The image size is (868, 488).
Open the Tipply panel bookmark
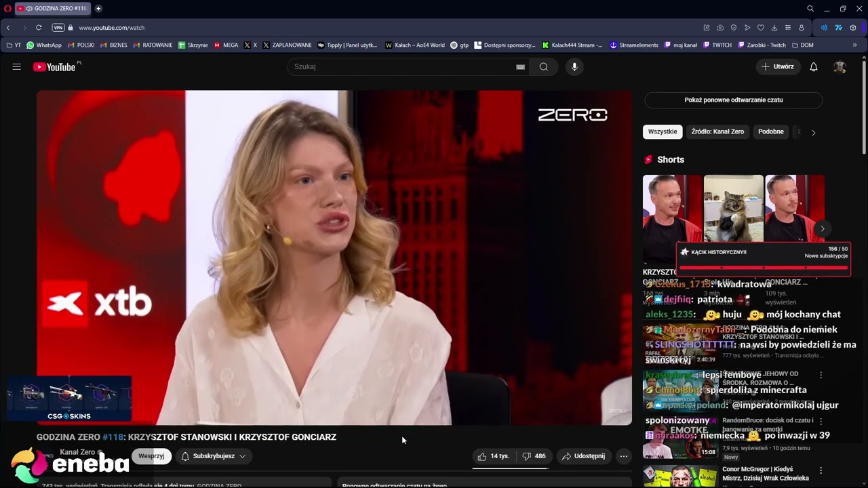tap(347, 45)
